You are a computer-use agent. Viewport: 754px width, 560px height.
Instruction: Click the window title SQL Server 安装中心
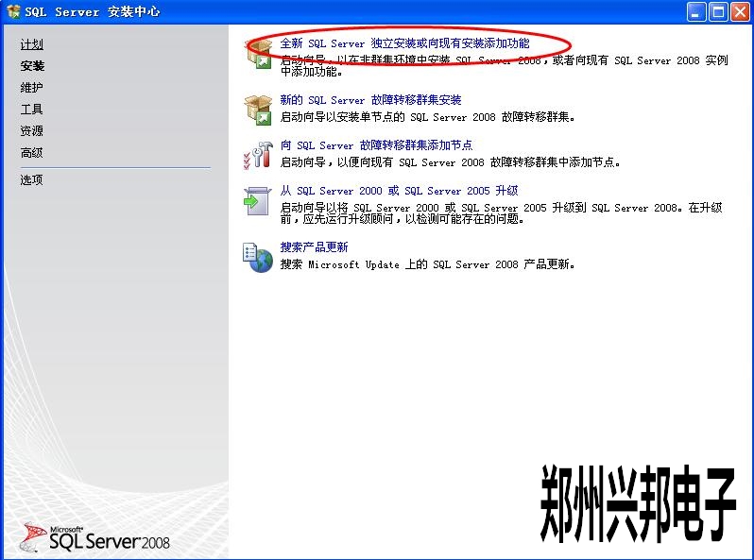pyautogui.click(x=93, y=11)
